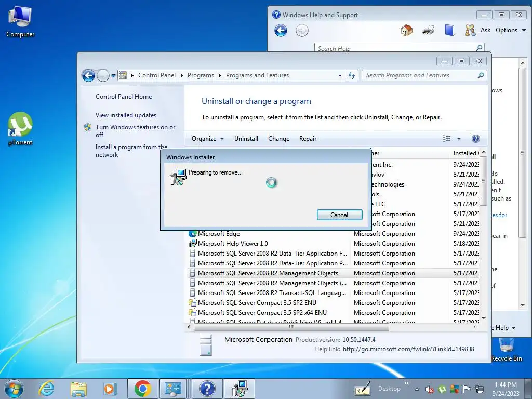
Task: Open Turn Windows features on or off
Action: (135, 130)
